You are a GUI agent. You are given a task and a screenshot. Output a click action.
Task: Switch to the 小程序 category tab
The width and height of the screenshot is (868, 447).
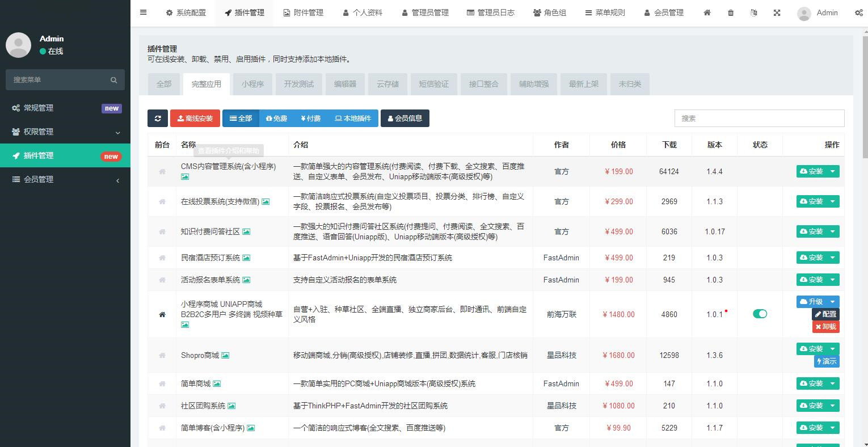tap(252, 84)
